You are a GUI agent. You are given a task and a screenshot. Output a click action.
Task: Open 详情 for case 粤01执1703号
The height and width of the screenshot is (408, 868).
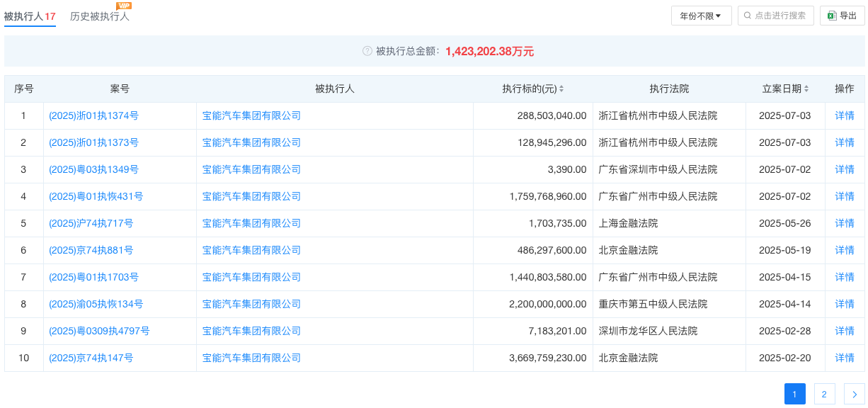[845, 277]
